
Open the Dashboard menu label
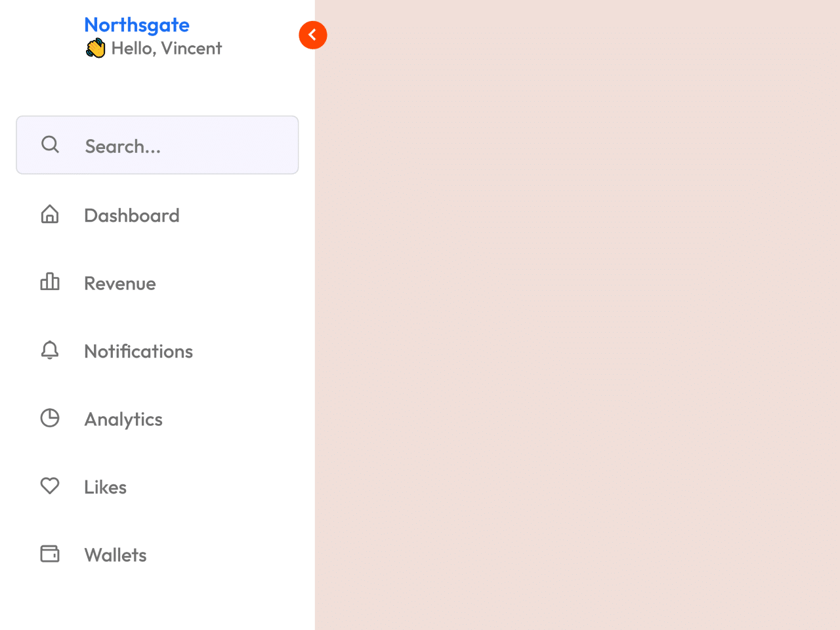[131, 216]
